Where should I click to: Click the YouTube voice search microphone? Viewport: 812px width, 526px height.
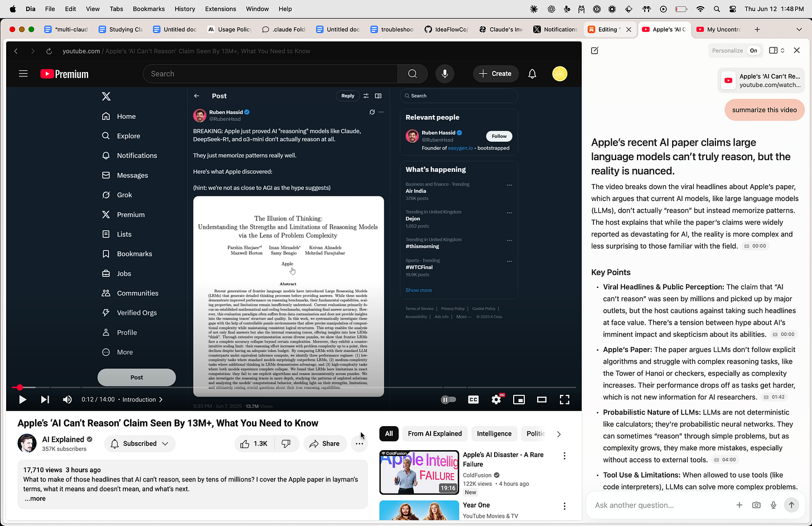(444, 73)
